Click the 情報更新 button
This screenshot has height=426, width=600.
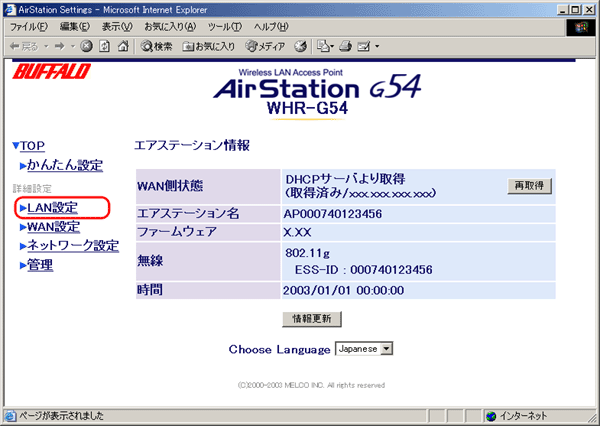click(312, 319)
